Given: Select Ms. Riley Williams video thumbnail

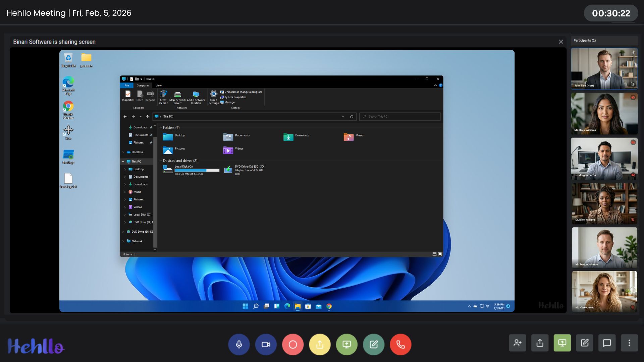Looking at the screenshot, I should (x=604, y=114).
